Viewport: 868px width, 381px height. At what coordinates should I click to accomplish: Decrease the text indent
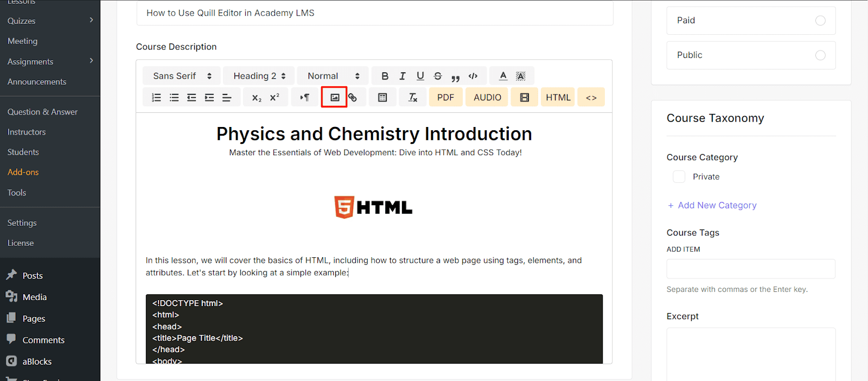pyautogui.click(x=192, y=98)
